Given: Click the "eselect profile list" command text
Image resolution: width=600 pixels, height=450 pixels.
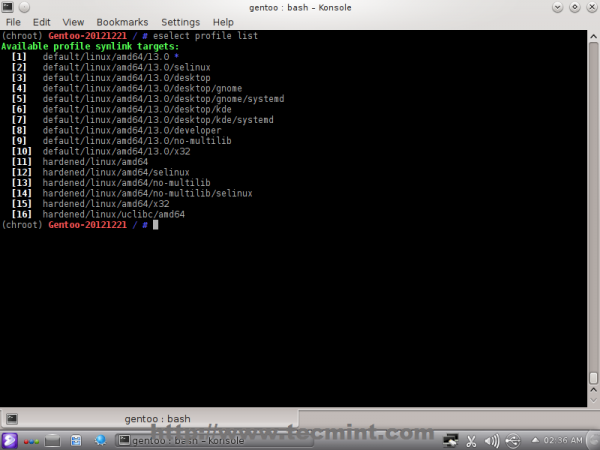Looking at the screenshot, I should click(x=205, y=36).
